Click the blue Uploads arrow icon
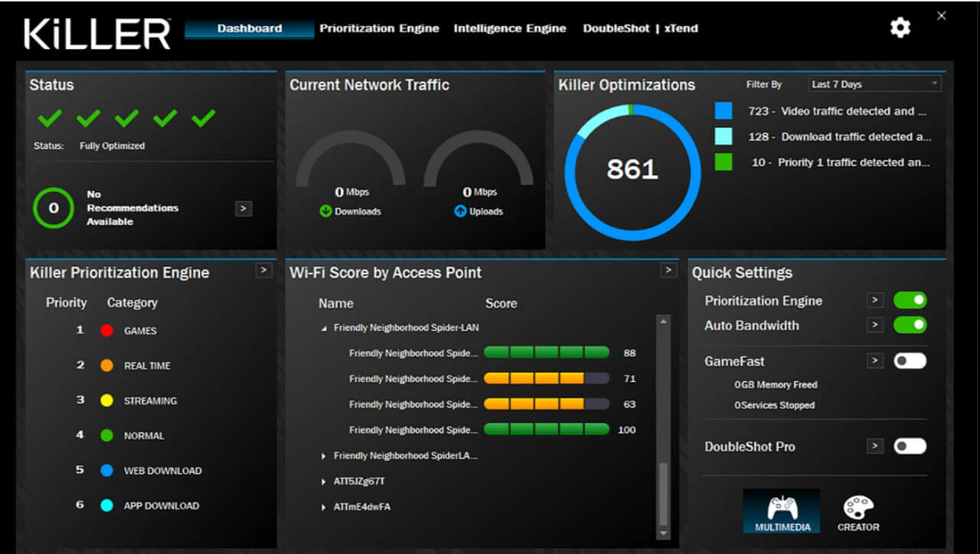The height and width of the screenshot is (554, 980). click(x=459, y=211)
